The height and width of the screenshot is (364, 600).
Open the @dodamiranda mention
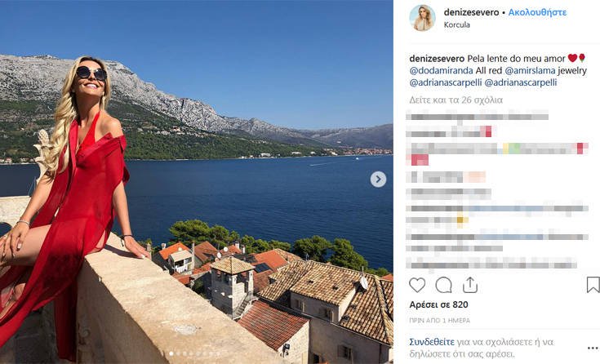[441, 70]
